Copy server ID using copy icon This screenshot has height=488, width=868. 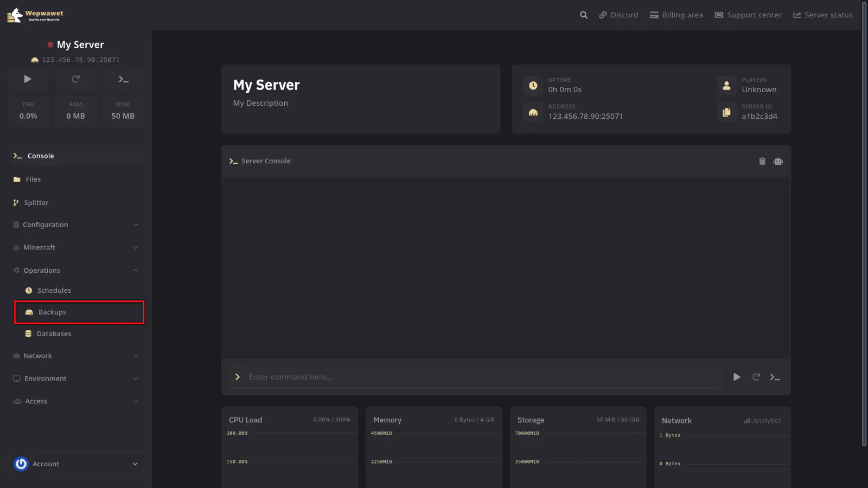pyautogui.click(x=726, y=112)
